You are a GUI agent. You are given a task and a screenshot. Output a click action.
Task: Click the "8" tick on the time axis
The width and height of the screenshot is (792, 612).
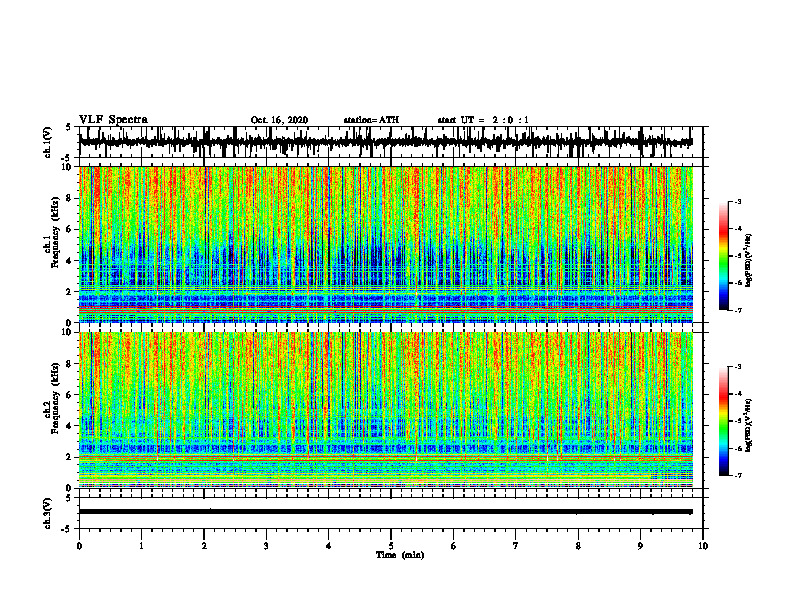pyautogui.click(x=578, y=546)
